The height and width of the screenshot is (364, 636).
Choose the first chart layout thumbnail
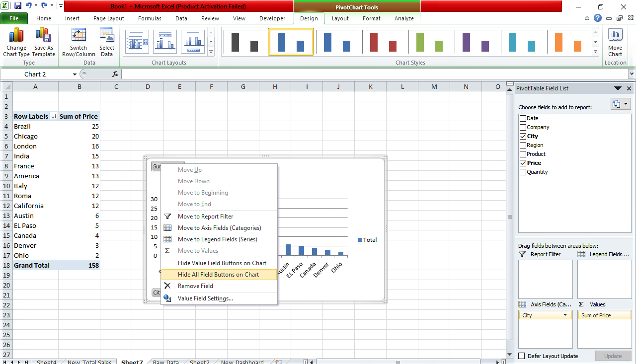pos(137,42)
